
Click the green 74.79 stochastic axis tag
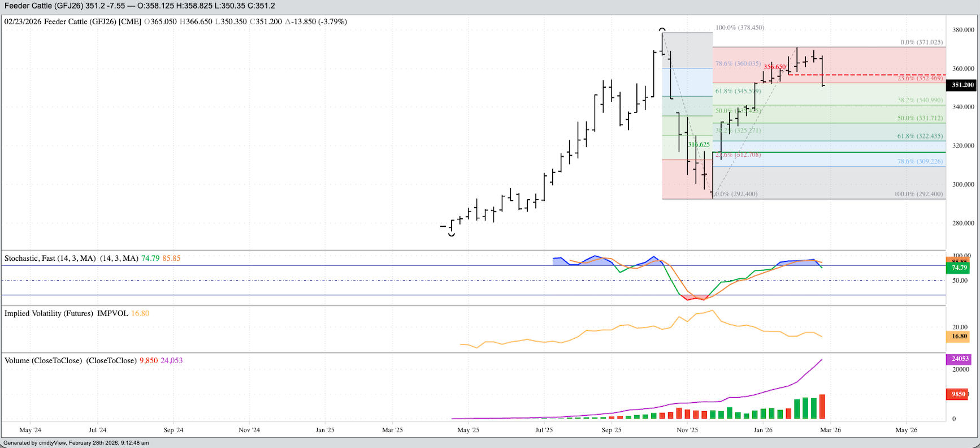click(959, 268)
